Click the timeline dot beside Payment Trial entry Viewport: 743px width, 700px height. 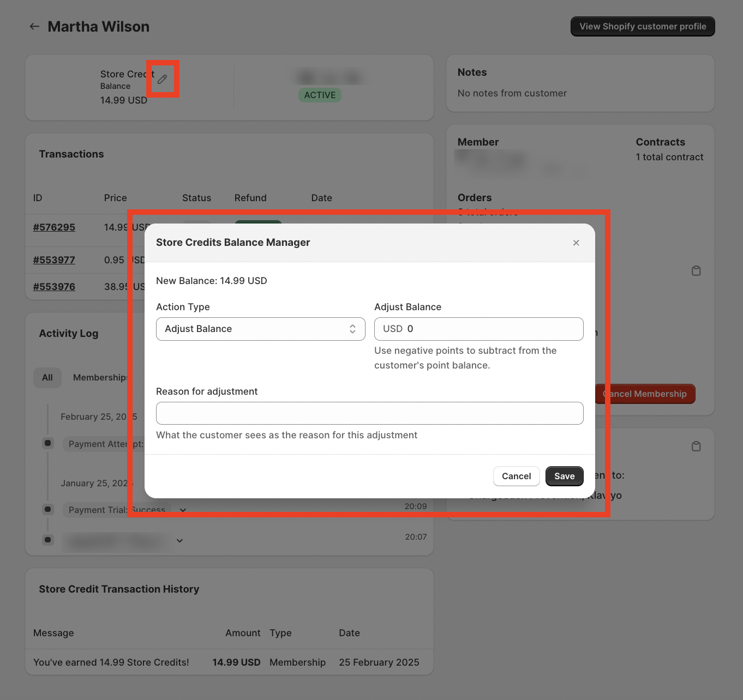47,509
